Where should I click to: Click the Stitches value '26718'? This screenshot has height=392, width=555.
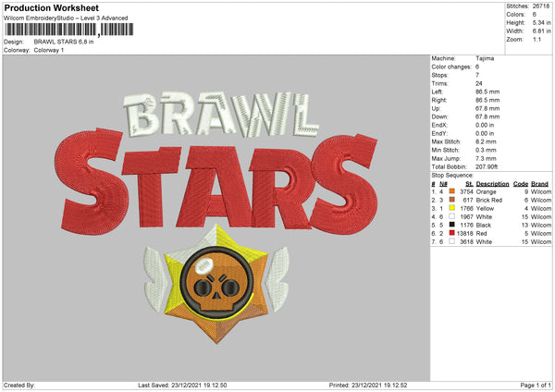tap(541, 6)
